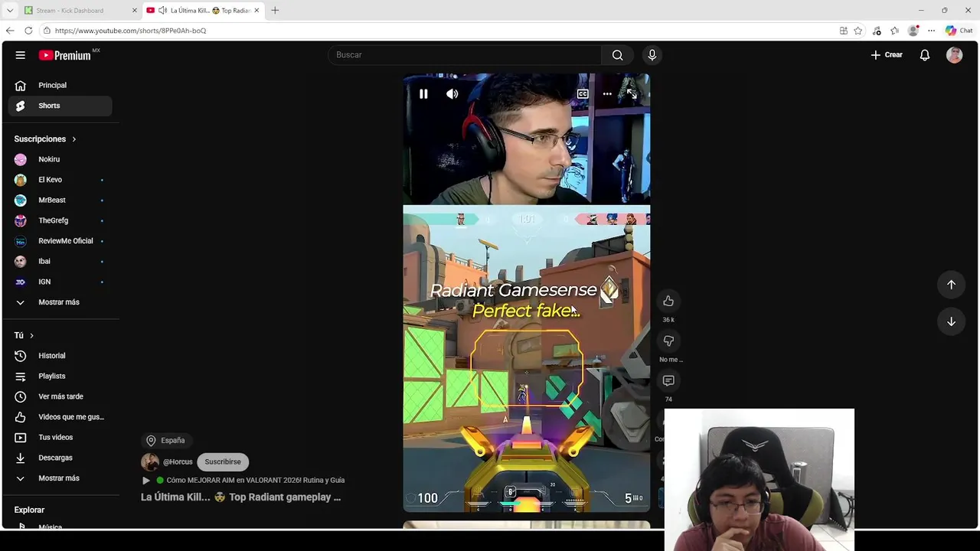Click the España location chip
The height and width of the screenshot is (551, 980).
tap(166, 440)
